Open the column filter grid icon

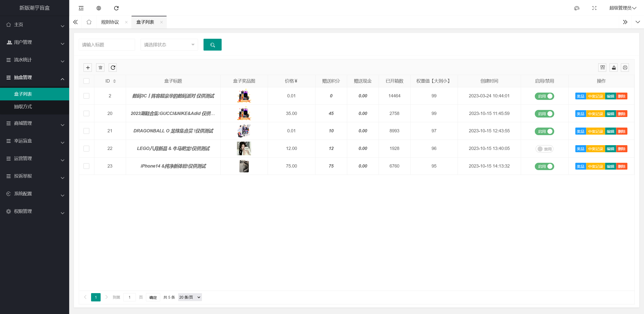602,67
